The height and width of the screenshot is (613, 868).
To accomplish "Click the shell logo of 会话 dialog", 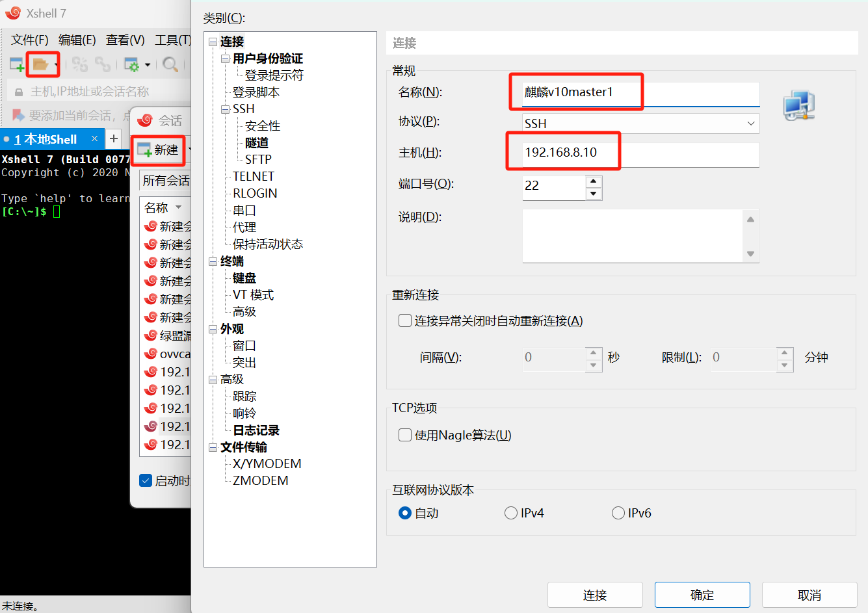I will [x=145, y=120].
